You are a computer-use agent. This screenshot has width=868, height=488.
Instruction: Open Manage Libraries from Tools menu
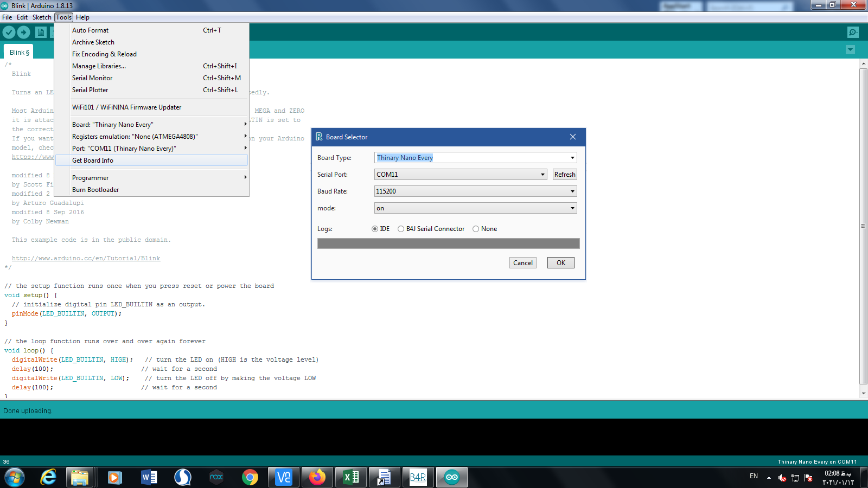[x=152, y=66]
